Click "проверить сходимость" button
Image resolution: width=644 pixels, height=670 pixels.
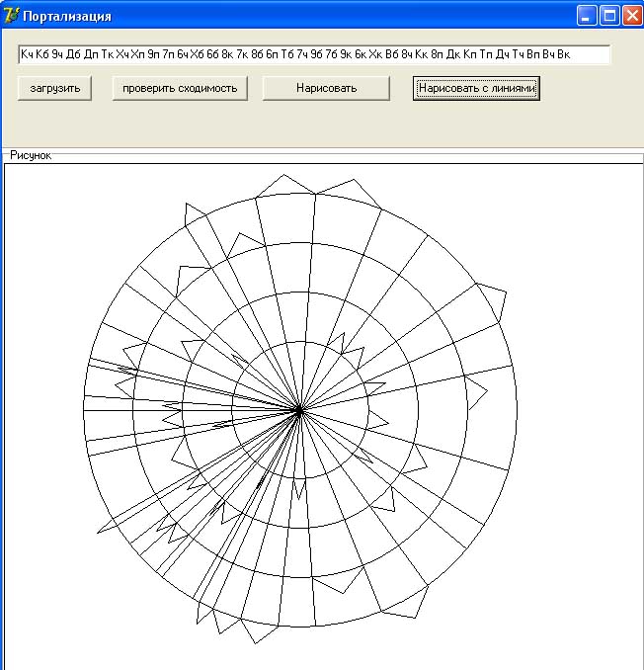click(180, 89)
